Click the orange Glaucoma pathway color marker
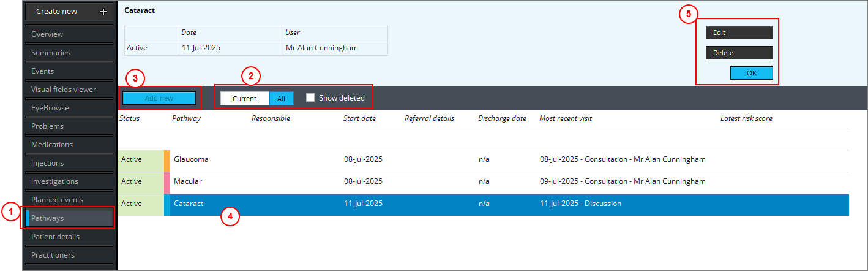The width and height of the screenshot is (868, 271). (x=167, y=159)
